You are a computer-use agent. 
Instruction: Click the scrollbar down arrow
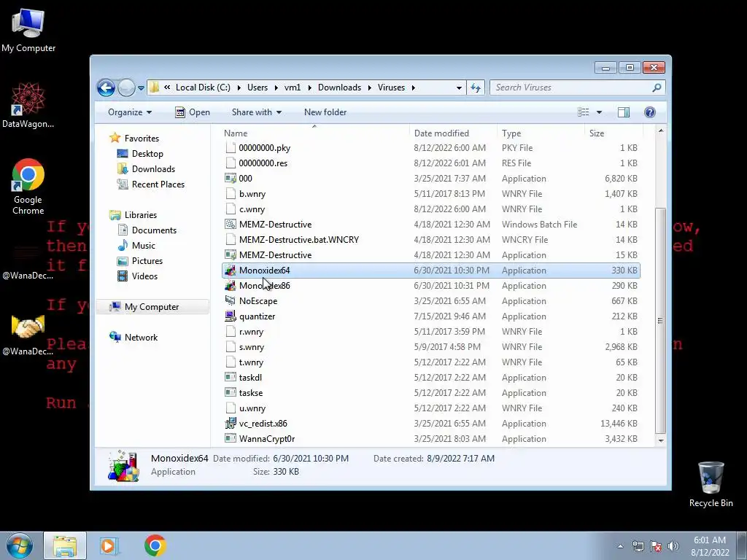click(660, 440)
